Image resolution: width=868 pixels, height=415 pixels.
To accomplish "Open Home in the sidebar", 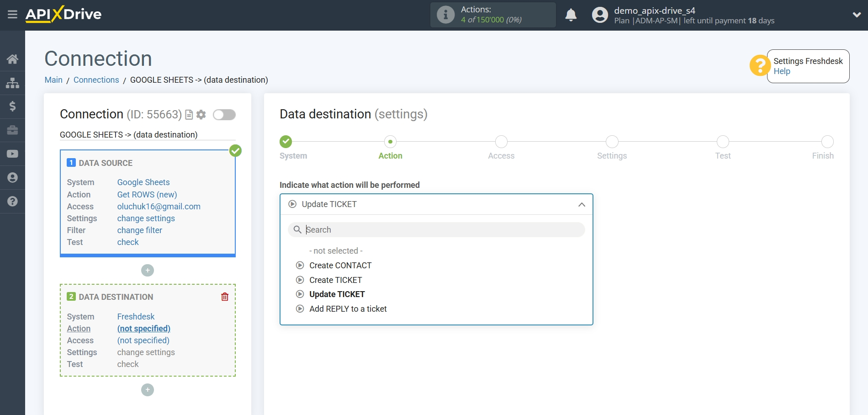I will click(12, 59).
